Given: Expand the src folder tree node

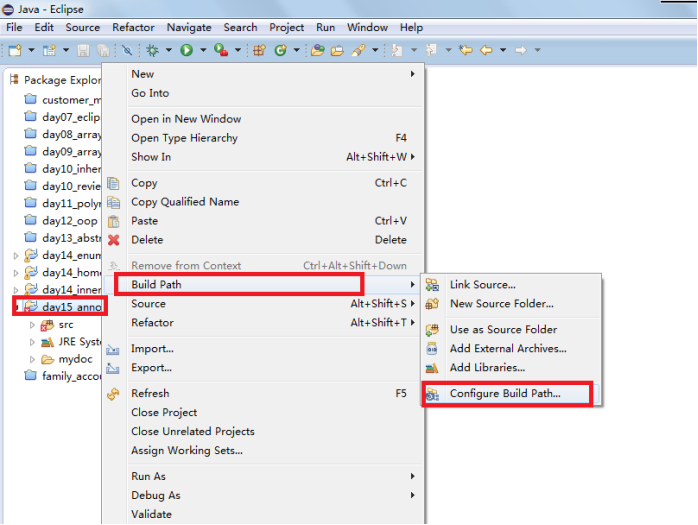Looking at the screenshot, I should click(x=32, y=325).
